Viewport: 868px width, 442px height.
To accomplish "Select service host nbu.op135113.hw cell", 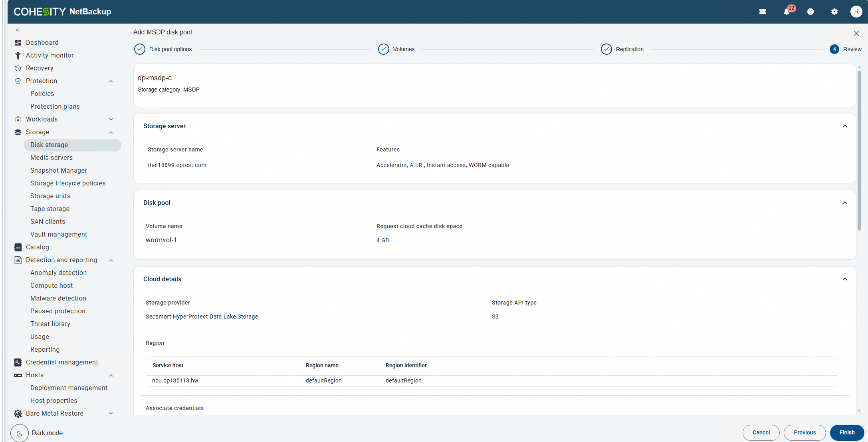I will coord(175,380).
